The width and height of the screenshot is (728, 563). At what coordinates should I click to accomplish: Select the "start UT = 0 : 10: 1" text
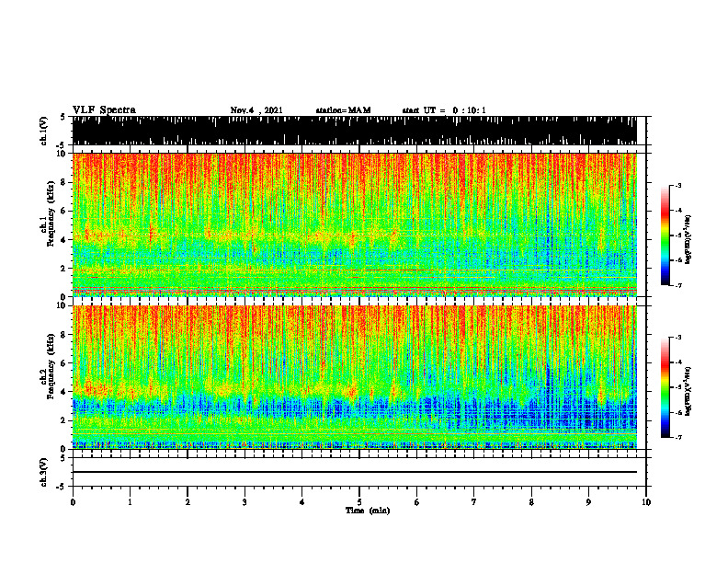coord(444,110)
